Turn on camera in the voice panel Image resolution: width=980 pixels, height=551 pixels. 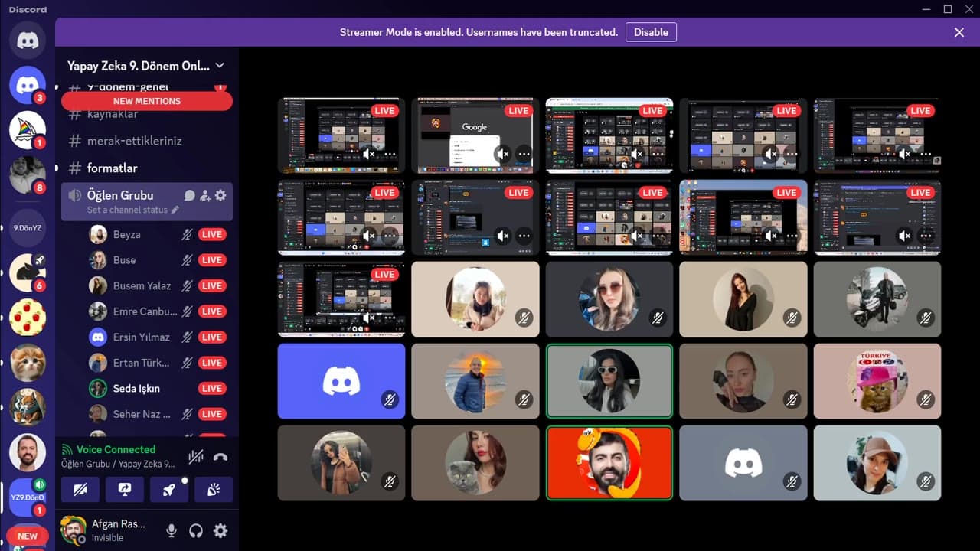click(80, 490)
